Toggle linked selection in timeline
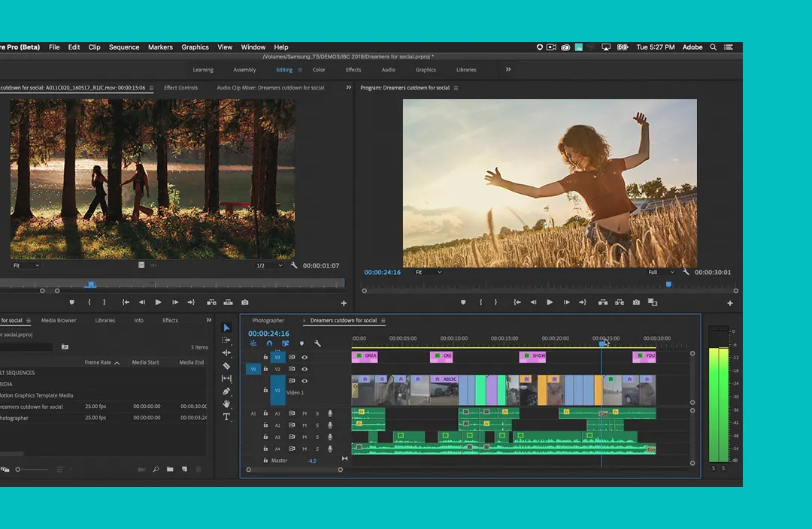The width and height of the screenshot is (812, 529). coord(286,343)
